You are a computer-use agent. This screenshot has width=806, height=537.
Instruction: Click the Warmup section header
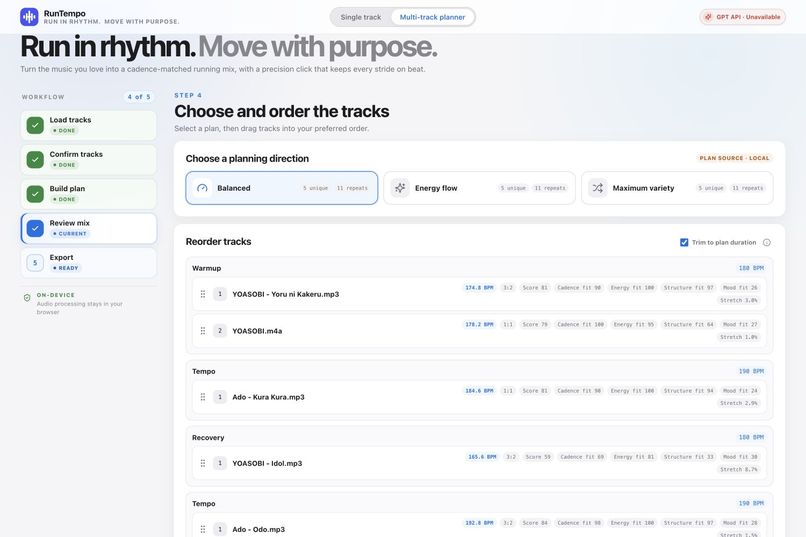(207, 268)
